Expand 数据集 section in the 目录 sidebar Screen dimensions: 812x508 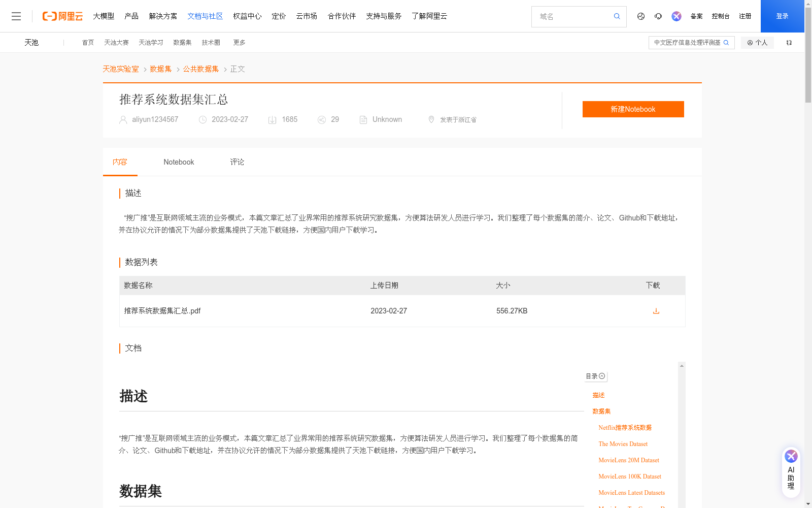(601, 411)
